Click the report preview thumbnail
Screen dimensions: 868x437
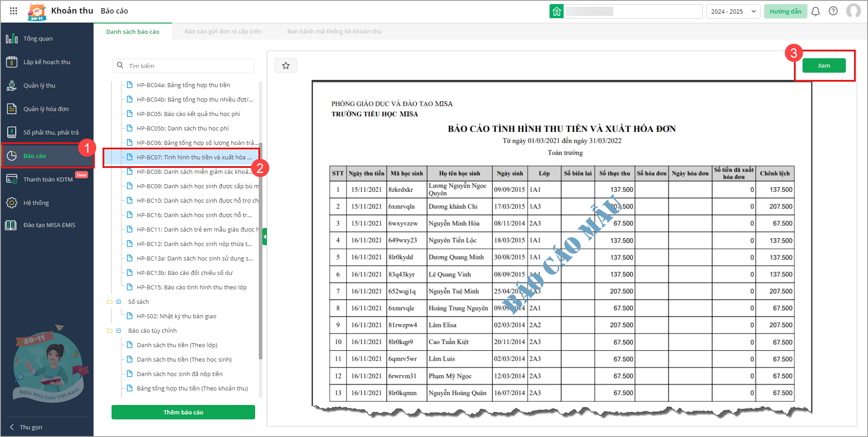[x=562, y=249]
